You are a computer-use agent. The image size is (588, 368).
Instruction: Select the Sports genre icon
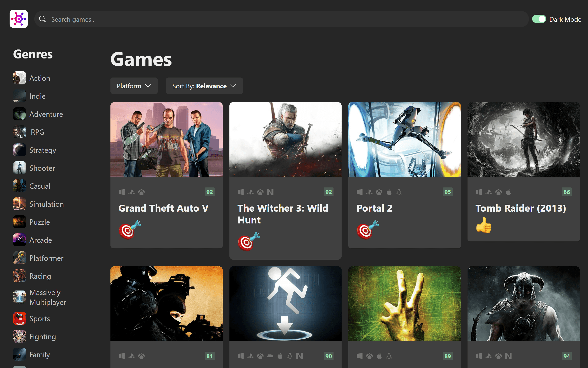pyautogui.click(x=19, y=318)
